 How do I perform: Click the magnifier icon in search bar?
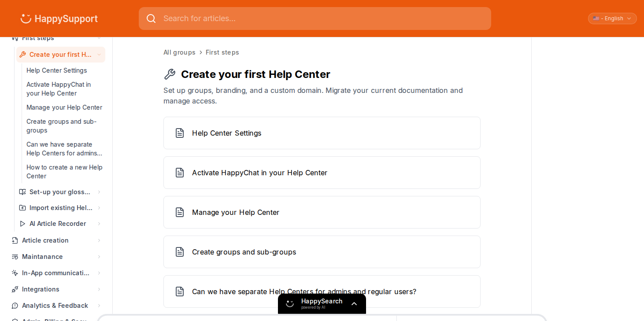pos(151,18)
